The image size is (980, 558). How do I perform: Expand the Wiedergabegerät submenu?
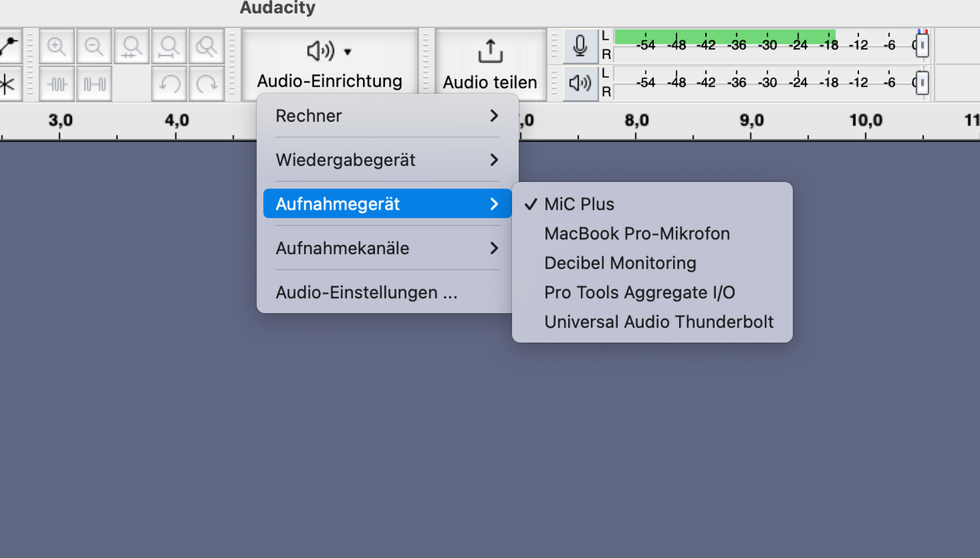(x=387, y=160)
